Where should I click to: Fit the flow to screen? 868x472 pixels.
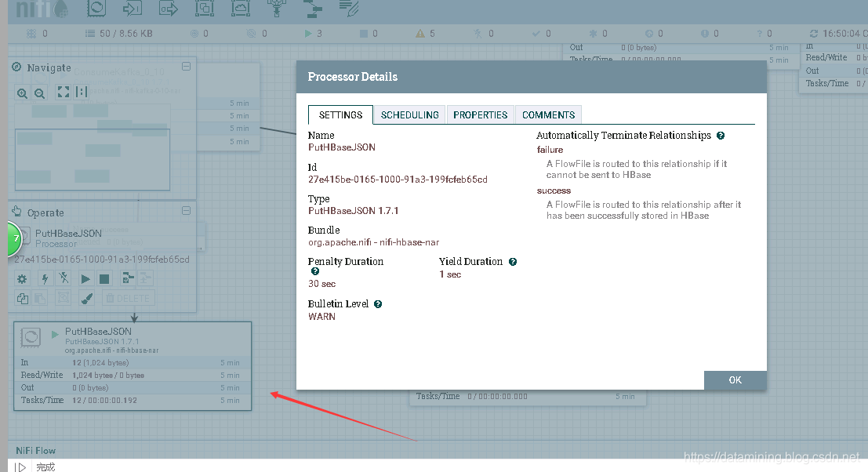64,92
